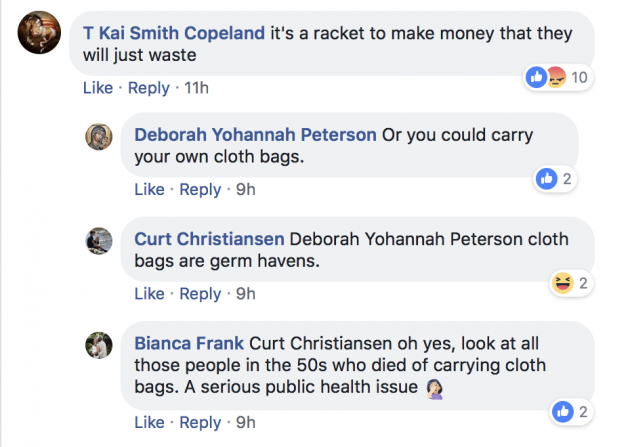The height and width of the screenshot is (447, 630).
Task: Click the Curt Christiansen author name link
Action: 210,239
